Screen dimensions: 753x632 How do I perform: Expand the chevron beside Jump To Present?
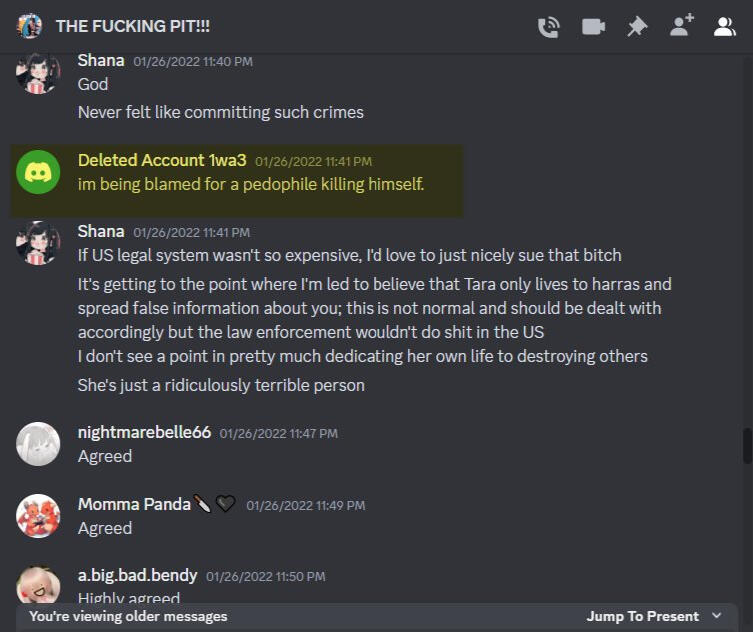tap(717, 616)
